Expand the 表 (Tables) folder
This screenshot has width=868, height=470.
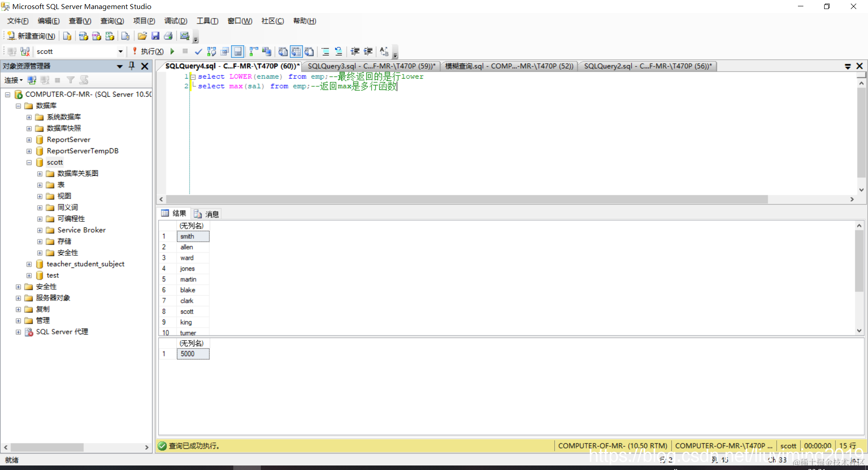tap(40, 185)
